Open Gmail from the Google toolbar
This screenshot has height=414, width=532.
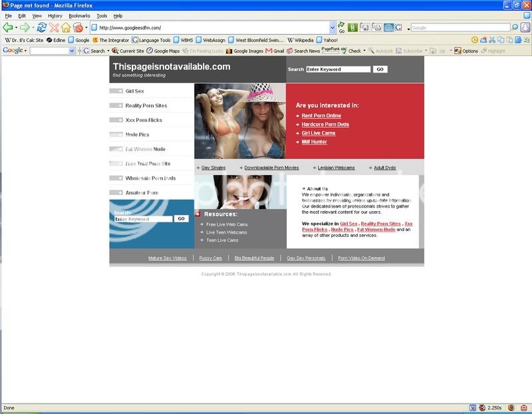[275, 51]
